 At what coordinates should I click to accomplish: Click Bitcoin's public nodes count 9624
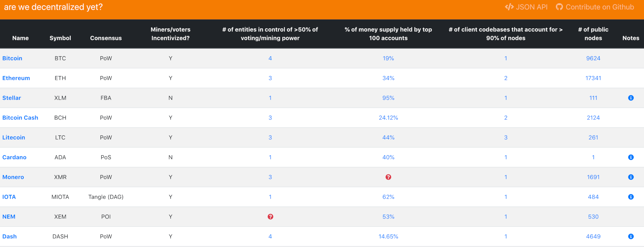[593, 58]
